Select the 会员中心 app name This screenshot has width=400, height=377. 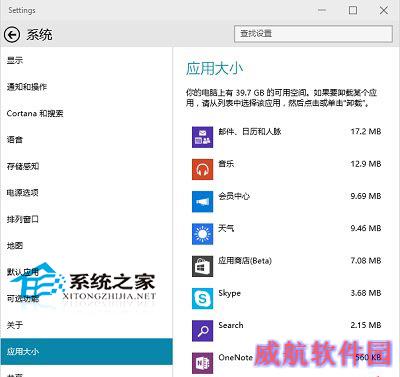coord(234,196)
